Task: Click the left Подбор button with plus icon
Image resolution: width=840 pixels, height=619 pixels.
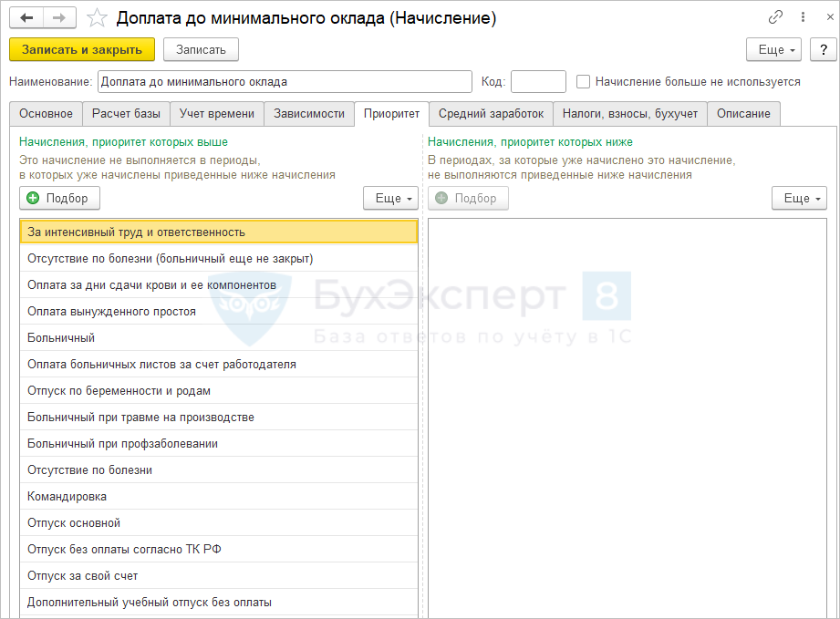Action: [x=59, y=198]
